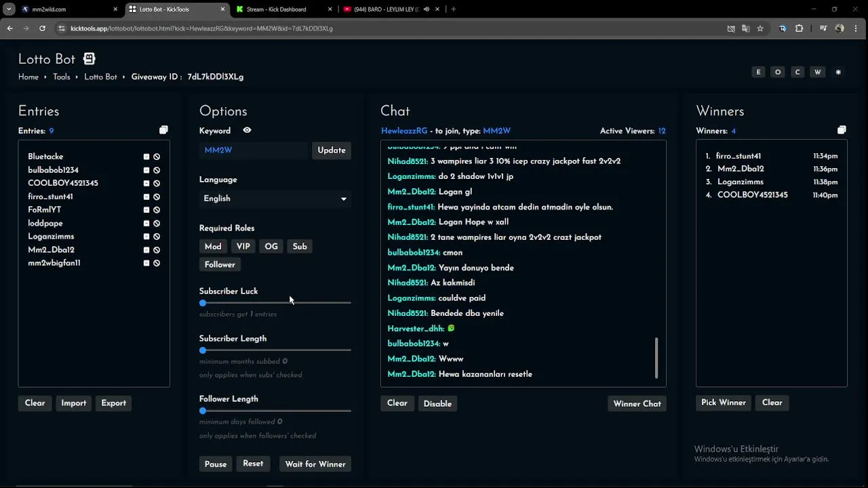Remove bulbabob1234 entry with the minus icon

pyautogui.click(x=146, y=170)
